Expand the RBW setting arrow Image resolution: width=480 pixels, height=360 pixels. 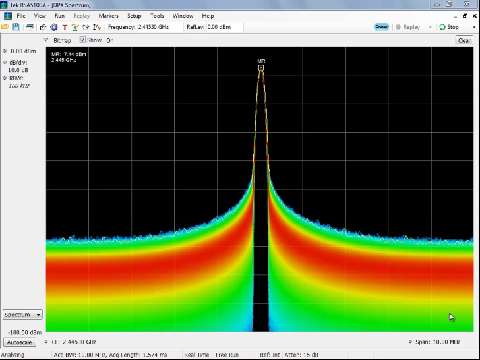[x=5, y=78]
